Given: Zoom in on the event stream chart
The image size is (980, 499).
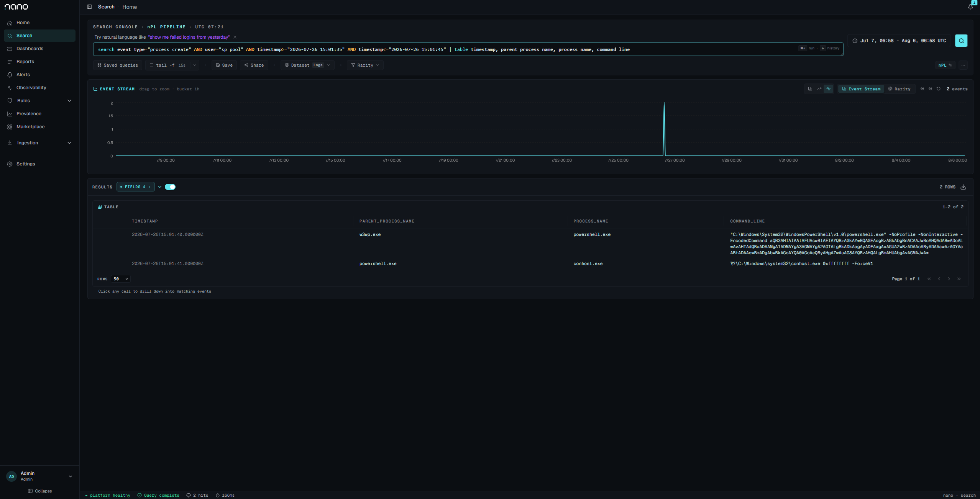Looking at the screenshot, I should pos(923,89).
